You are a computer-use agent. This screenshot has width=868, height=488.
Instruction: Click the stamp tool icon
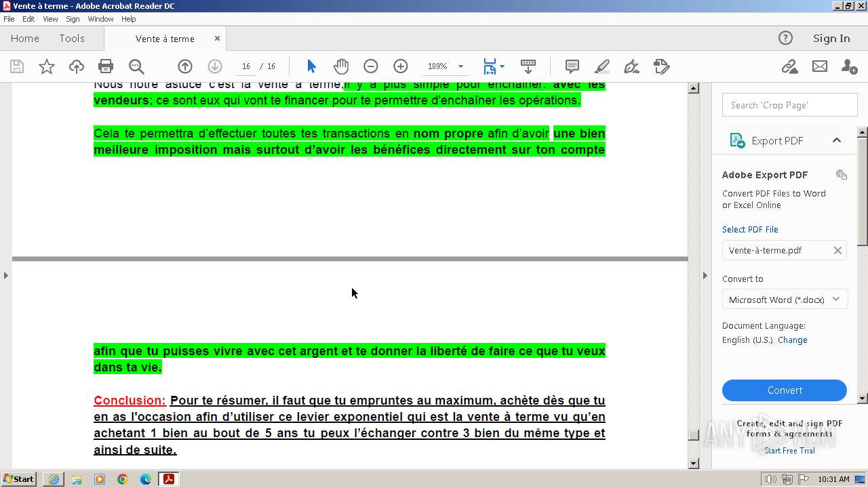point(662,66)
